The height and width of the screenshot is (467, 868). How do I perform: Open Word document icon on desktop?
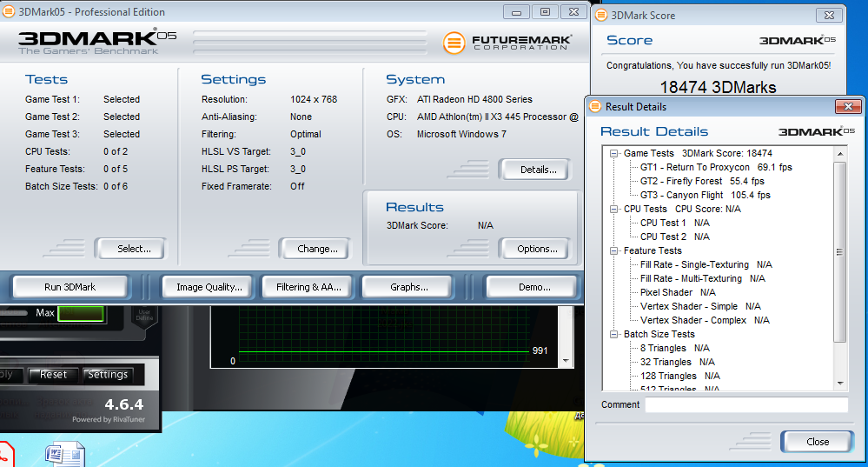65,454
